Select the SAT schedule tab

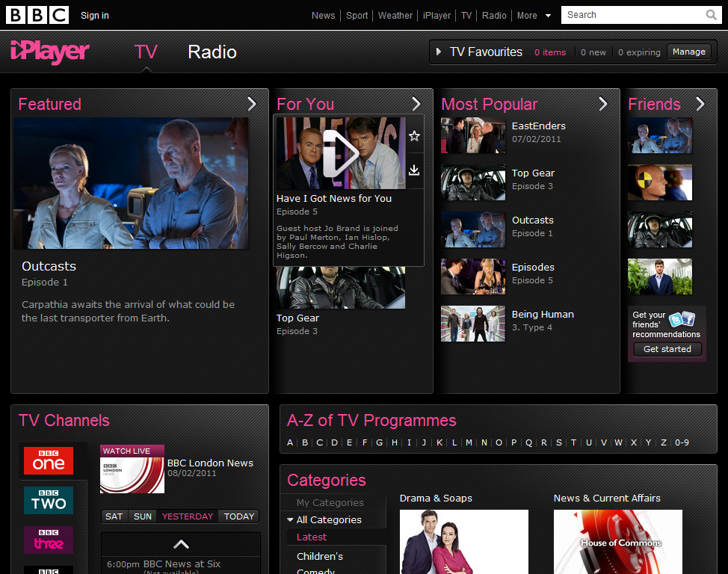tap(114, 516)
